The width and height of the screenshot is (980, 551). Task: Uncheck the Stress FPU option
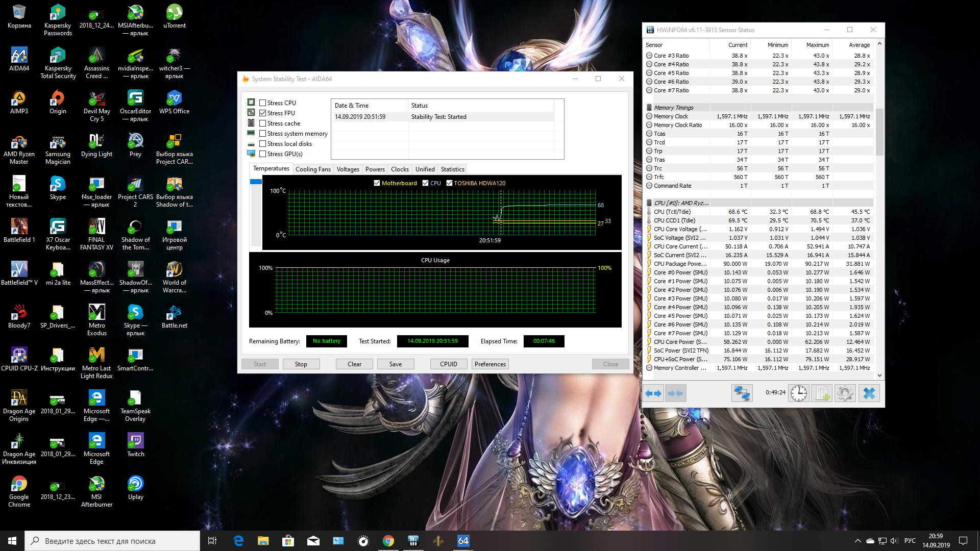pos(262,113)
